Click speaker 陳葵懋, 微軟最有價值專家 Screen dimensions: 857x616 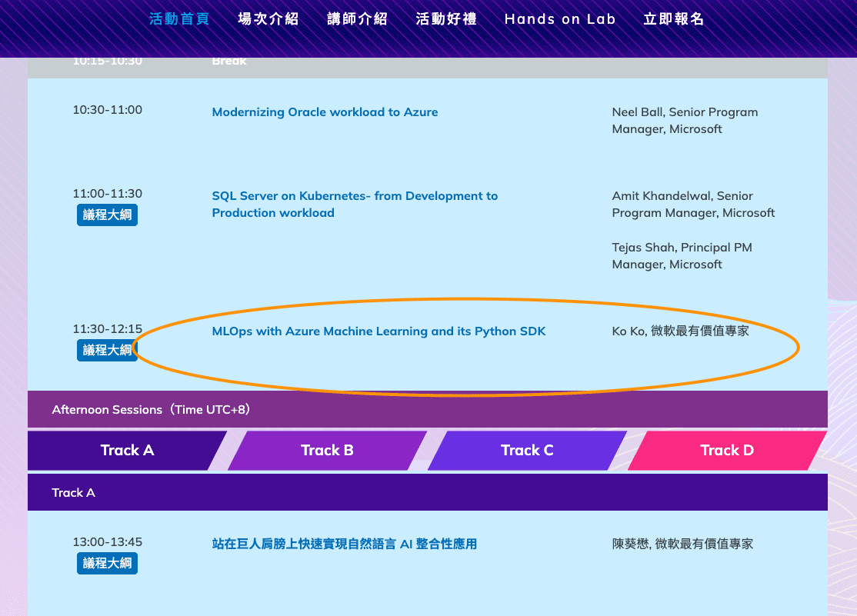[x=682, y=544]
